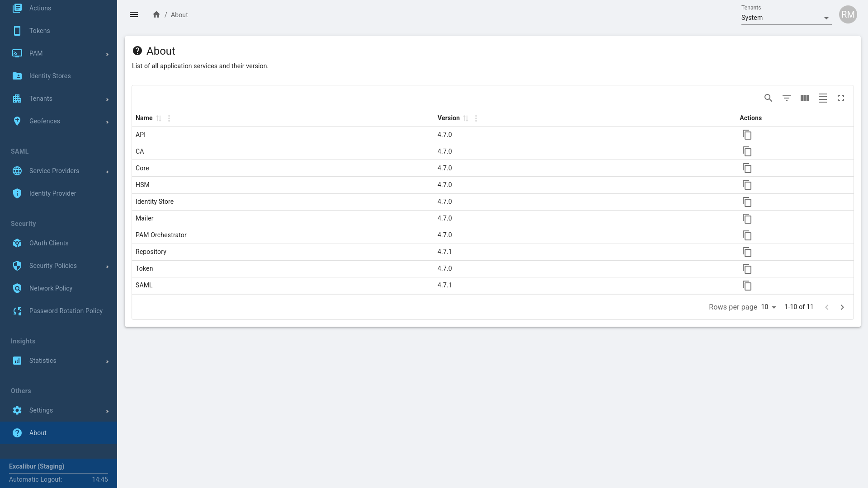The image size is (868, 488).
Task: Open the table filter icon
Action: pyautogui.click(x=787, y=98)
